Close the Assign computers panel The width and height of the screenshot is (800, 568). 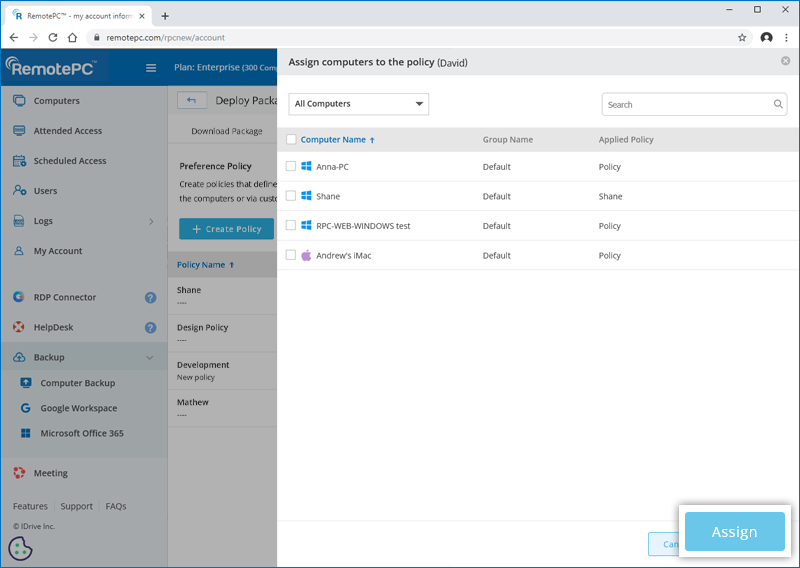click(x=785, y=61)
